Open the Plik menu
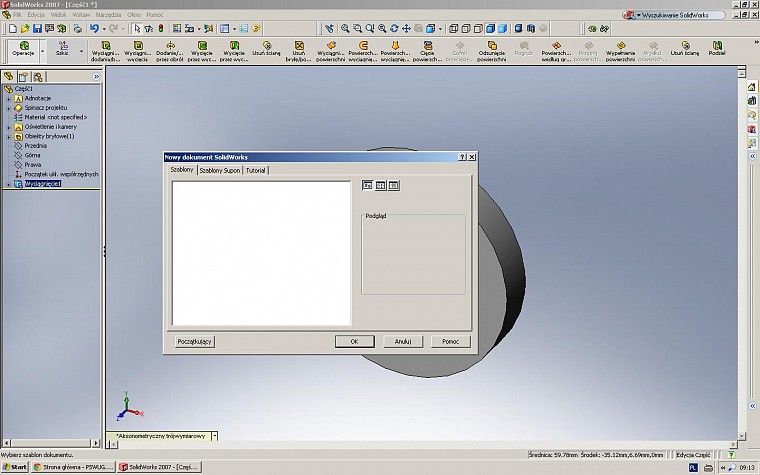The height and width of the screenshot is (475, 760). pos(17,15)
